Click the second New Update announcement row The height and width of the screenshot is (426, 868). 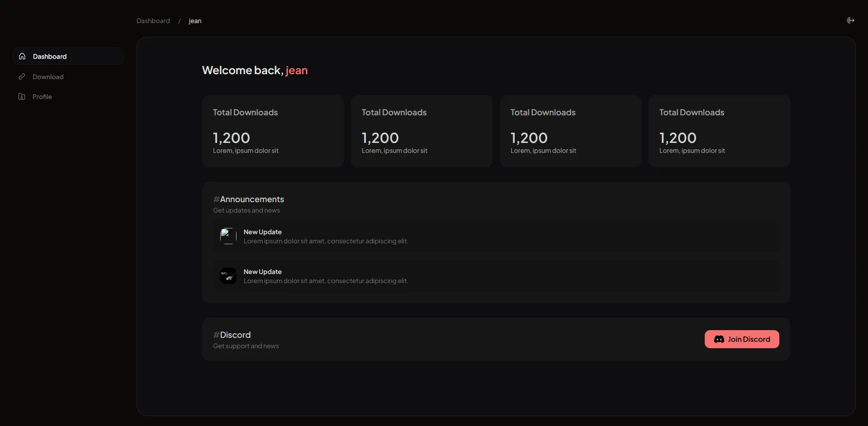pyautogui.click(x=496, y=276)
